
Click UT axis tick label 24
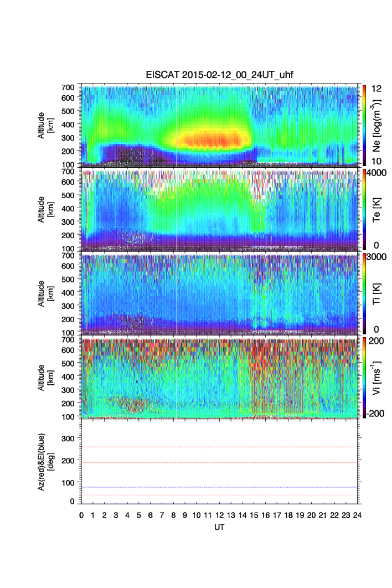click(x=357, y=515)
